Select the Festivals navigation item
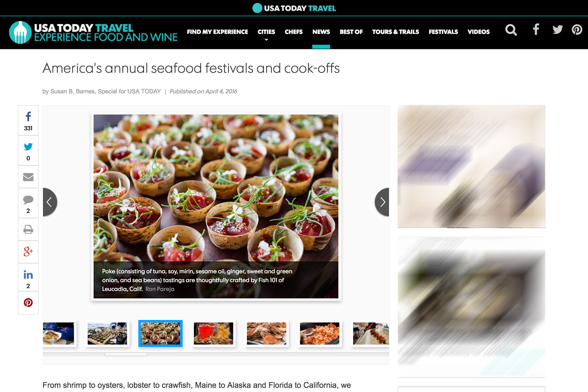 (x=443, y=32)
